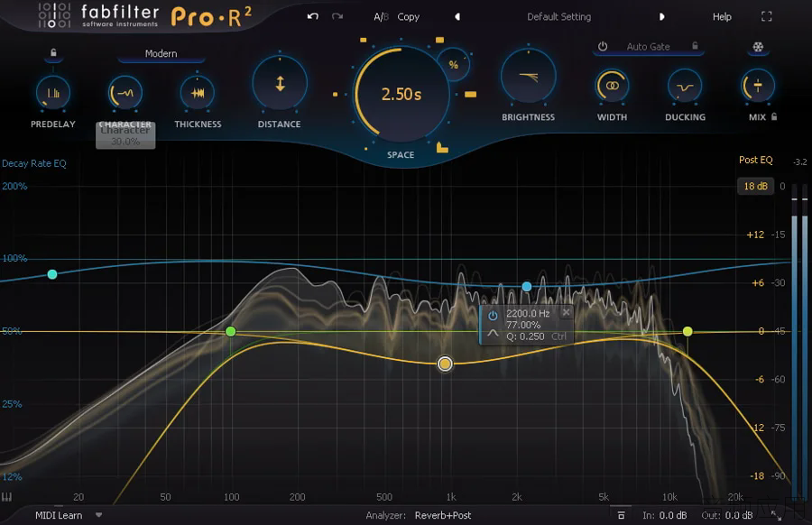The image size is (812, 525).
Task: Click the output level meter
Action: click(799, 342)
